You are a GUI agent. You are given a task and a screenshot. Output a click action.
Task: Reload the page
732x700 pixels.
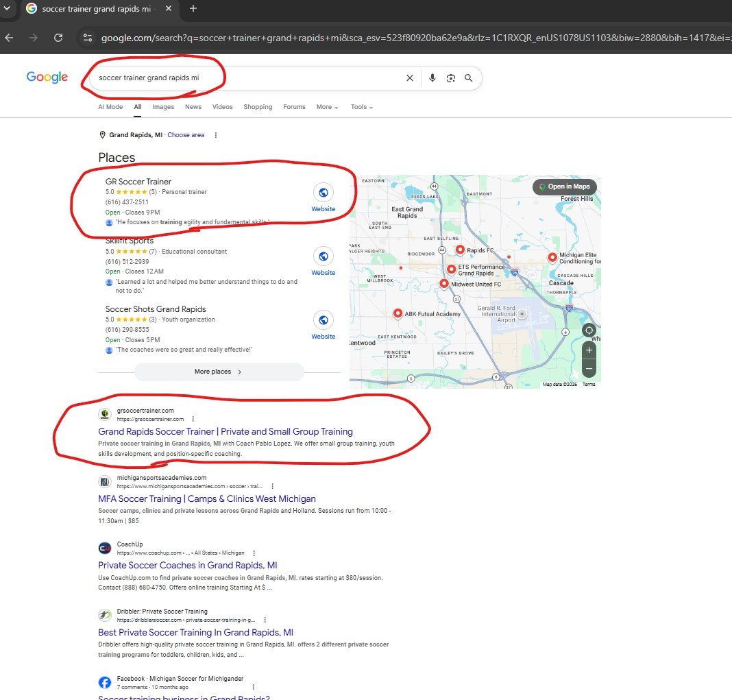pos(58,38)
